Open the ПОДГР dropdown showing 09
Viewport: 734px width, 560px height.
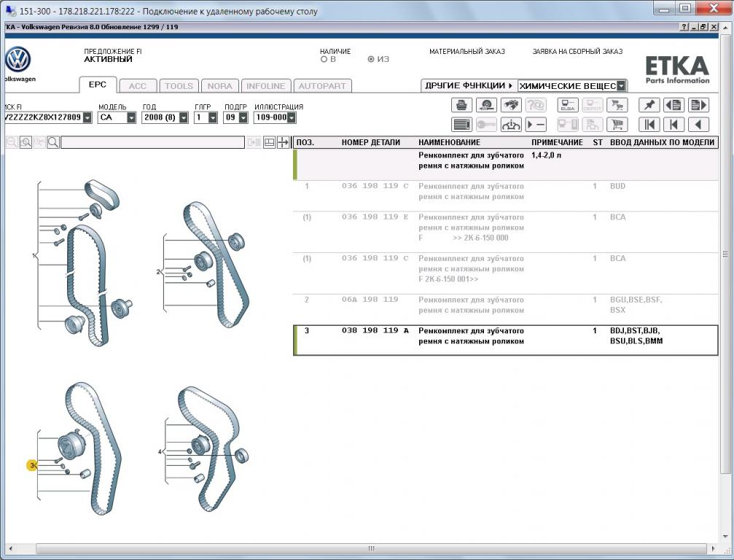click(x=243, y=117)
